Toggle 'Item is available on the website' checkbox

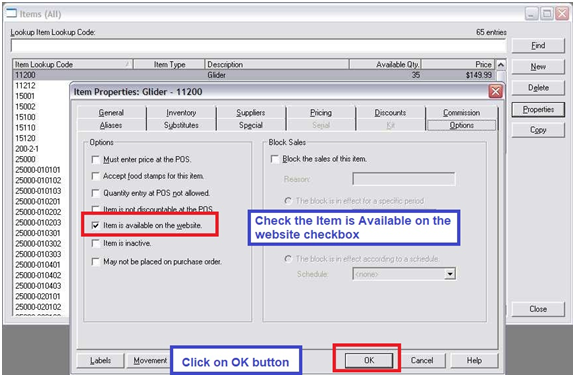pyautogui.click(x=95, y=225)
